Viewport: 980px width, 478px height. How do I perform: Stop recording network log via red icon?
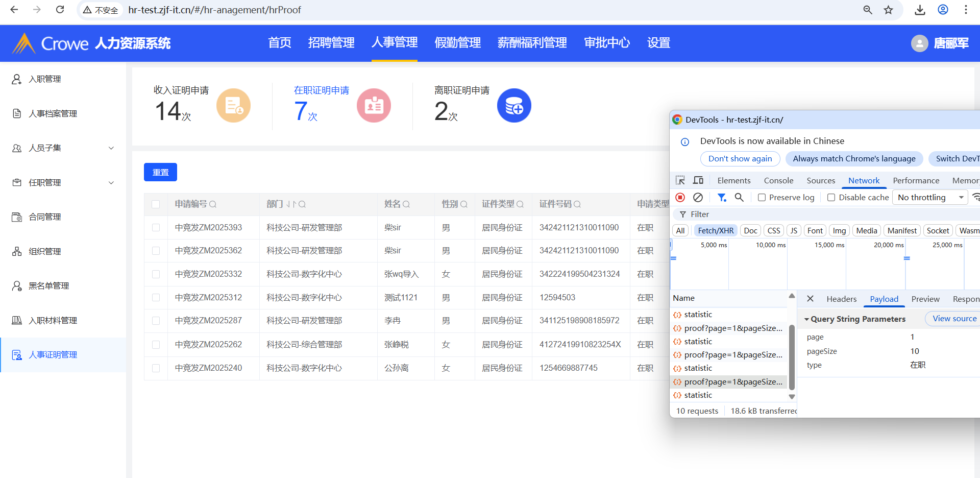point(680,197)
